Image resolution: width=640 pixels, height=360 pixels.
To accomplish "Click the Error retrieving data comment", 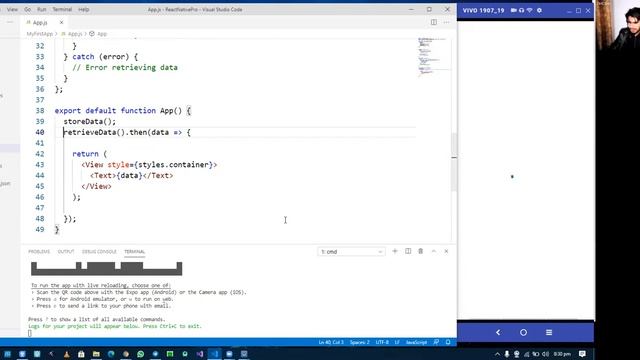I will (125, 68).
